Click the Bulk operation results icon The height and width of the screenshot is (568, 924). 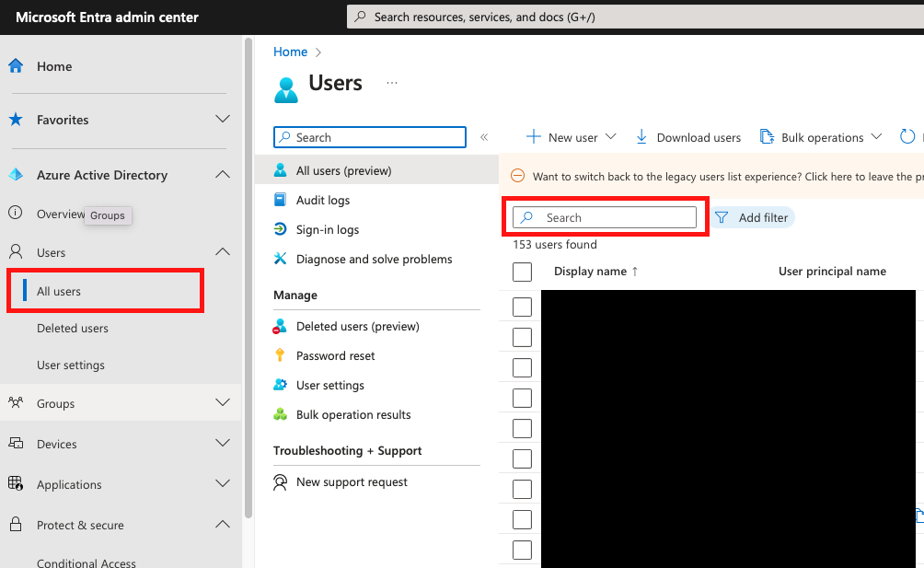(281, 414)
